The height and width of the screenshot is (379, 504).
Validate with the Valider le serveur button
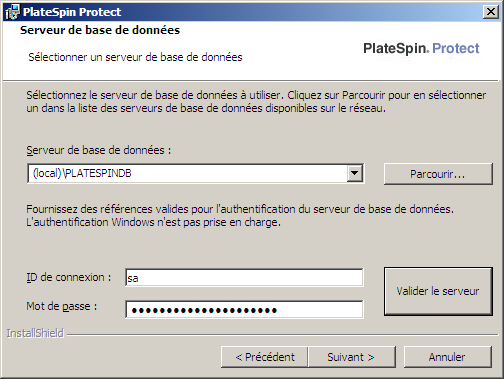click(438, 291)
